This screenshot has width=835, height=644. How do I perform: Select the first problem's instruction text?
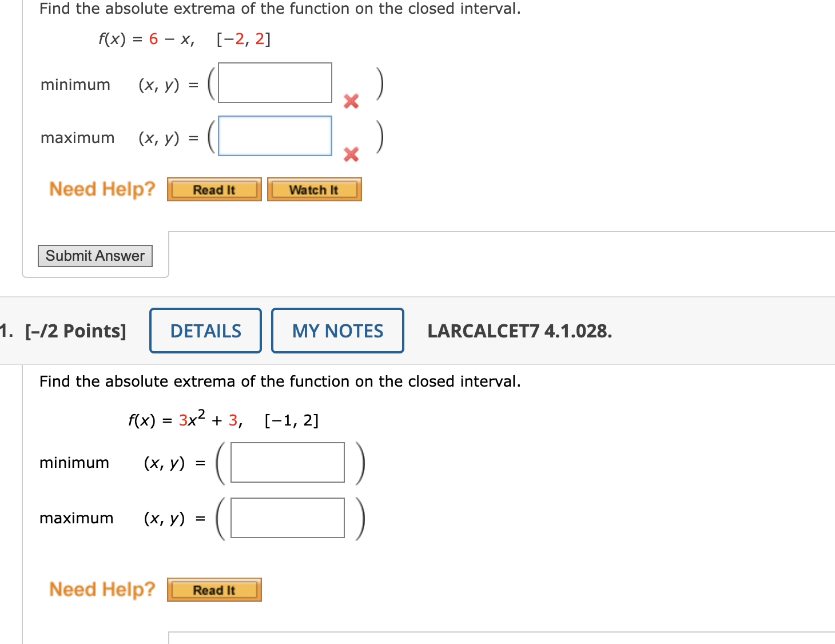(279, 9)
